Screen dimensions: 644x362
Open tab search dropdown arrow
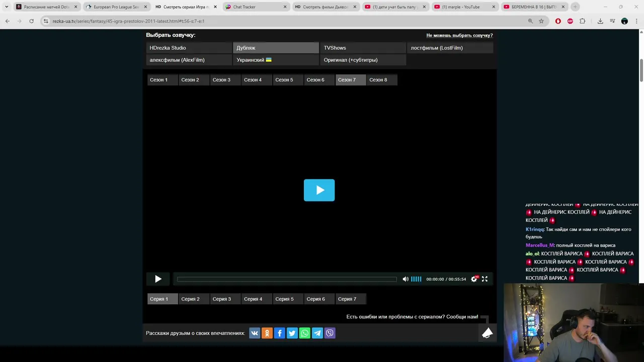pos(7,7)
